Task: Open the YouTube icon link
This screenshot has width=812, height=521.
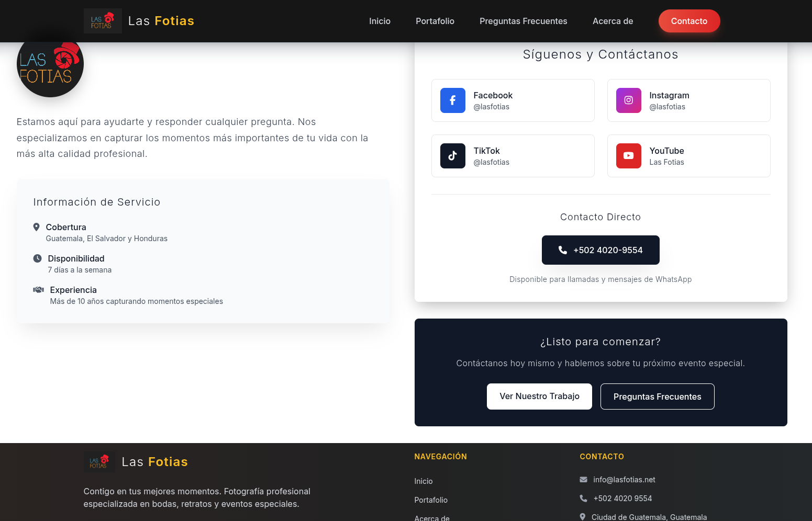Action: coord(628,156)
